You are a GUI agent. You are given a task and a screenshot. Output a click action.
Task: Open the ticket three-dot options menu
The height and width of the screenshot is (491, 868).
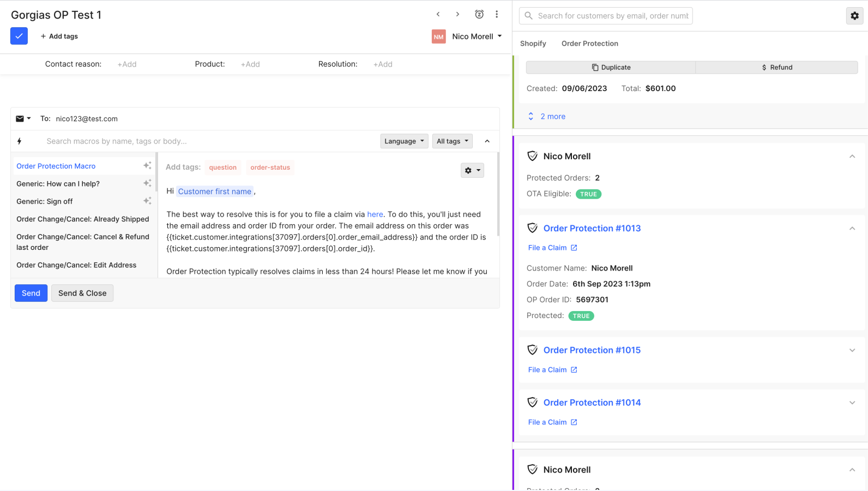click(497, 14)
